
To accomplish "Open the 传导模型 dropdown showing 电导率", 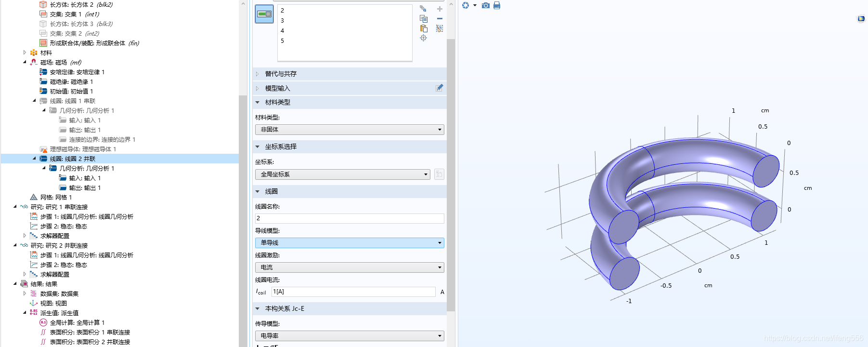I will [350, 336].
